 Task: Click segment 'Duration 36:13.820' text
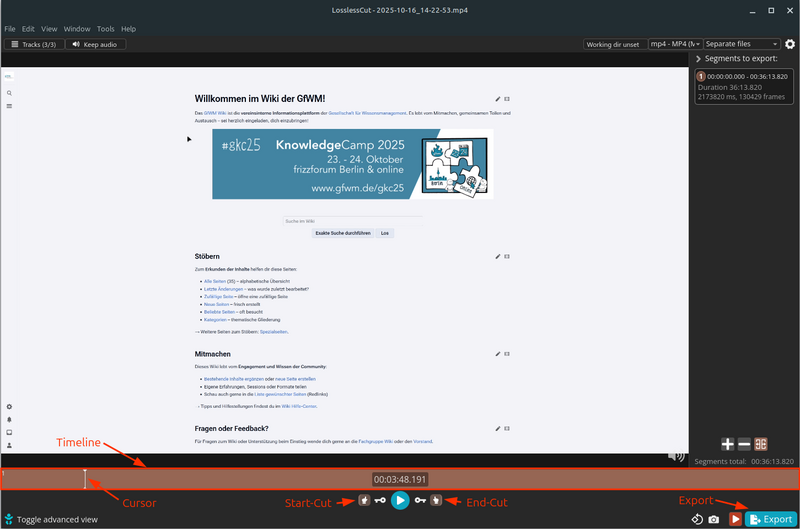[x=730, y=87]
